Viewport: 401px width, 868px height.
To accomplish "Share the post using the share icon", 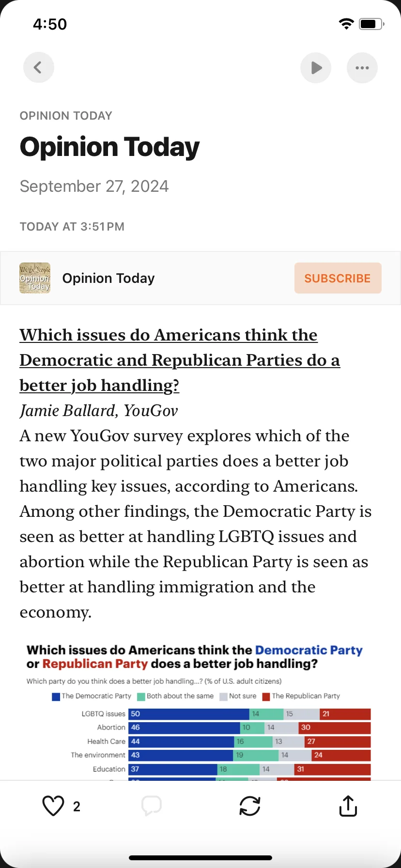I will tap(348, 806).
